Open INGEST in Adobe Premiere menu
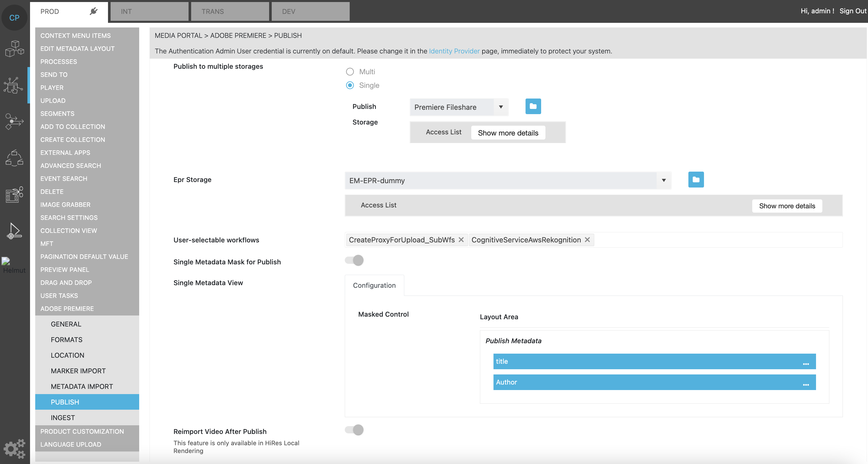Image resolution: width=868 pixels, height=464 pixels. pos(63,417)
